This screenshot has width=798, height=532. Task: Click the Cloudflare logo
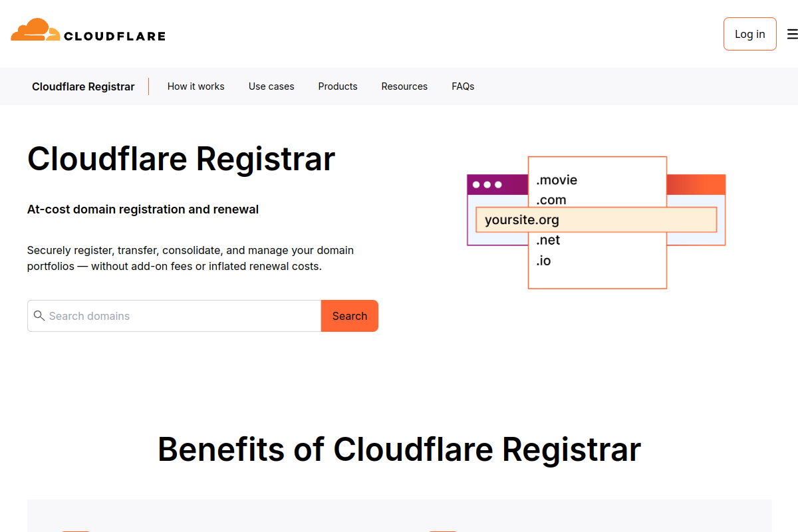click(88, 31)
